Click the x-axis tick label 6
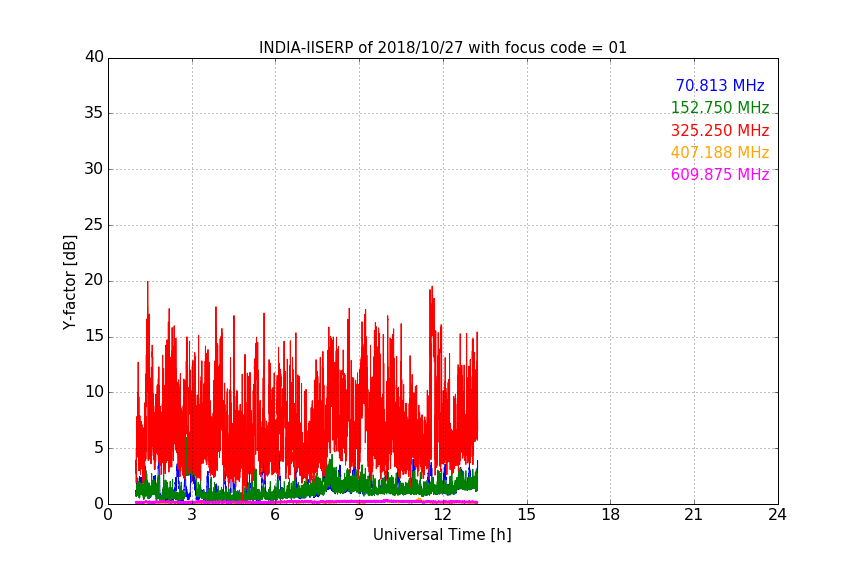The height and width of the screenshot is (576, 864). 275,515
